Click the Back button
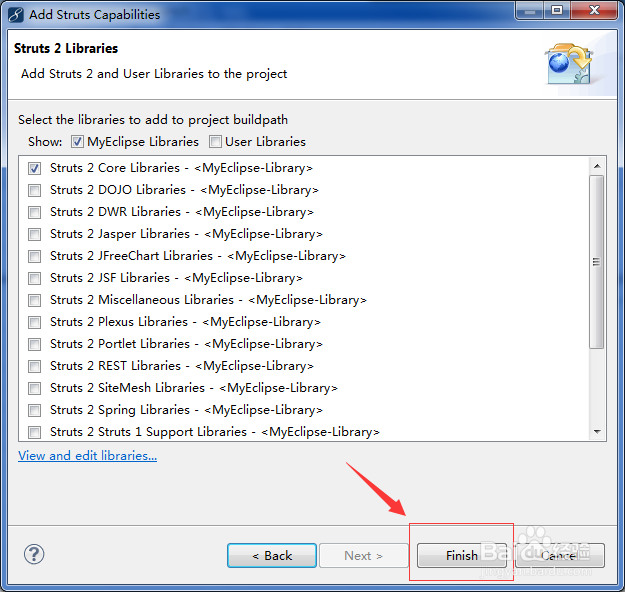 [x=272, y=555]
